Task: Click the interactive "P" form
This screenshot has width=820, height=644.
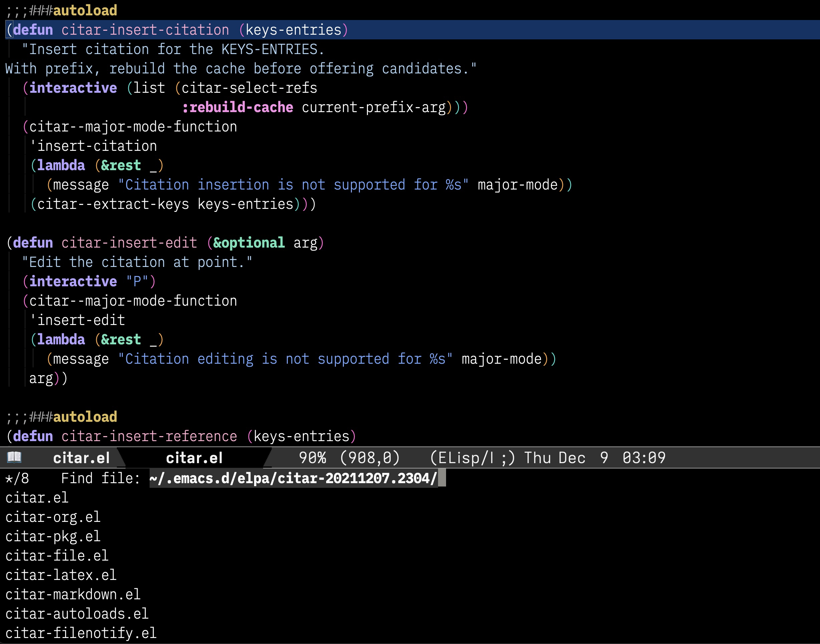Action: [89, 281]
